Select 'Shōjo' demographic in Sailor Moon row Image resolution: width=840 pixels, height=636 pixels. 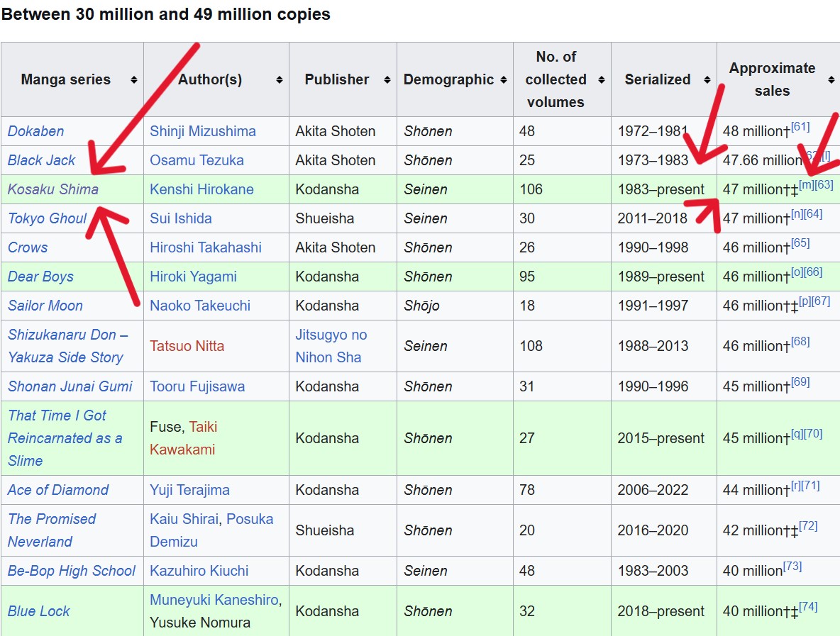coord(421,306)
